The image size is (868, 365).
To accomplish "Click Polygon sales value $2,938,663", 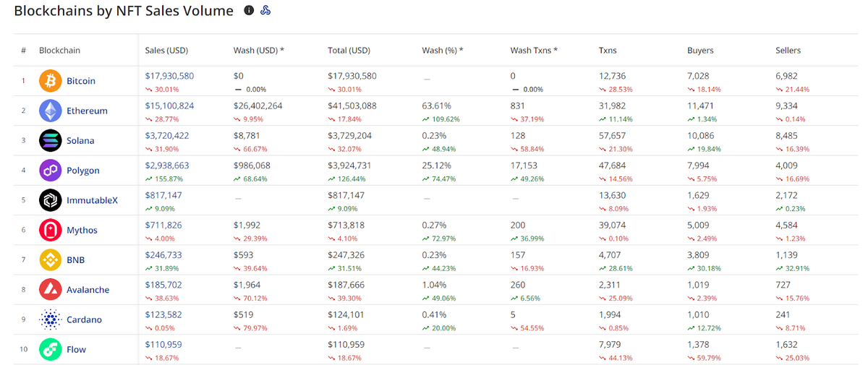I will point(167,166).
